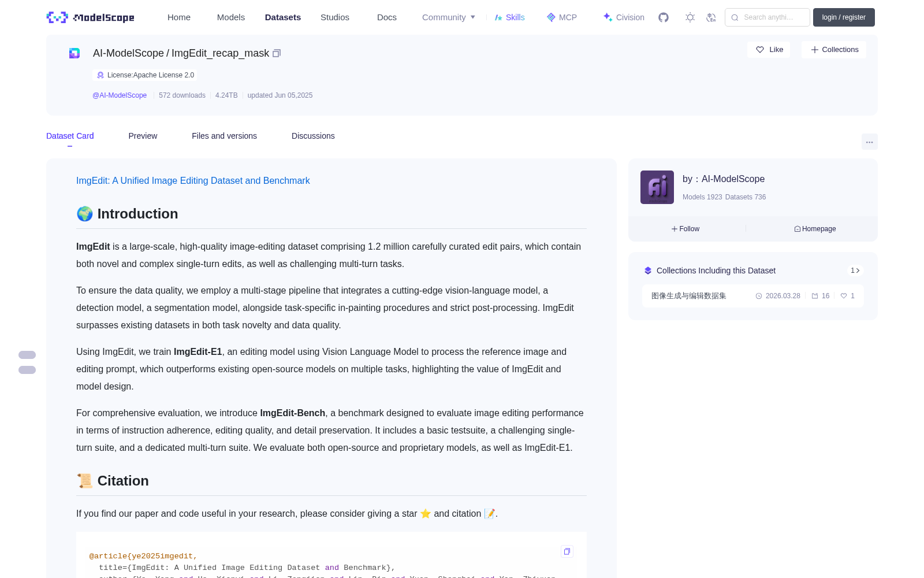Click AI-ModelScope in the dataset path
The image size is (924, 578).
coord(128,53)
